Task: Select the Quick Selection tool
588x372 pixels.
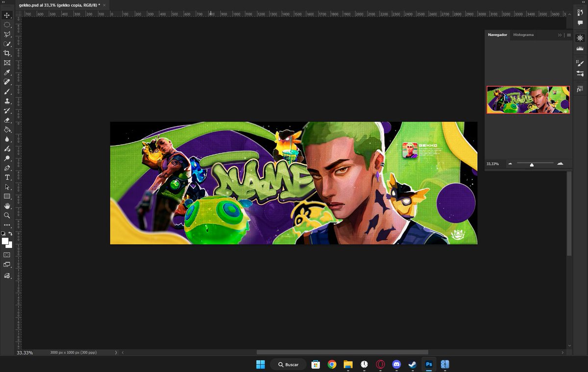Action: (7, 44)
